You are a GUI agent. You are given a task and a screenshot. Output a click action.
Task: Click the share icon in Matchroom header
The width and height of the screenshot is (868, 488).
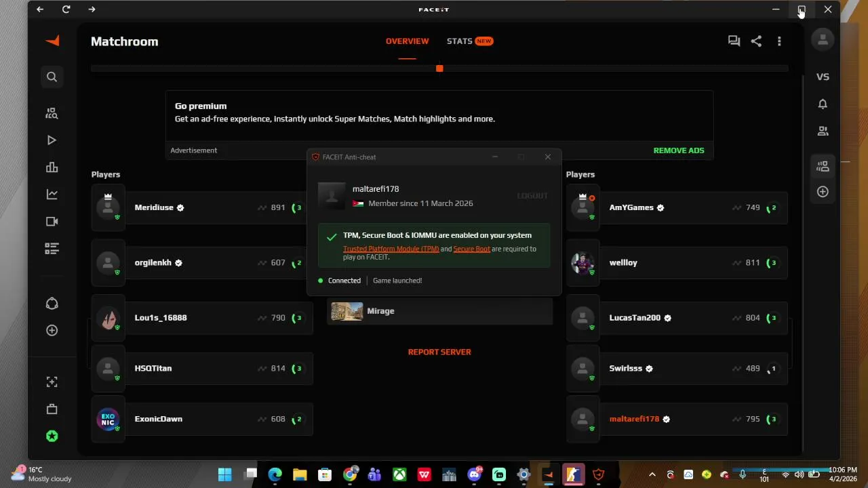756,41
